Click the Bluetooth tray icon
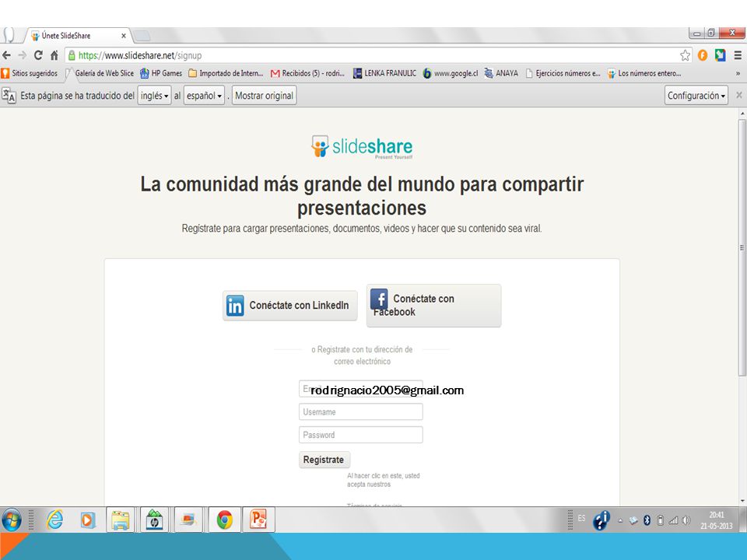The width and height of the screenshot is (747, 560). (x=647, y=520)
